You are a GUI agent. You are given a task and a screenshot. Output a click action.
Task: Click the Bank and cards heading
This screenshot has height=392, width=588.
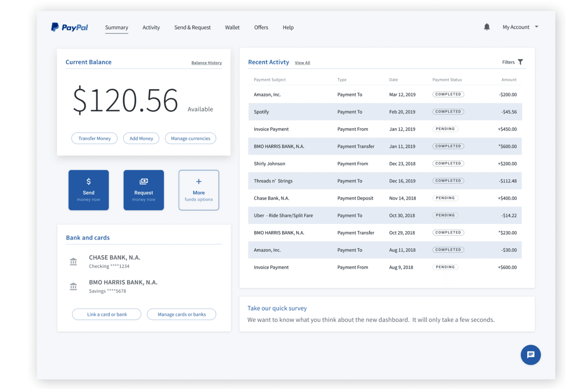coord(88,238)
